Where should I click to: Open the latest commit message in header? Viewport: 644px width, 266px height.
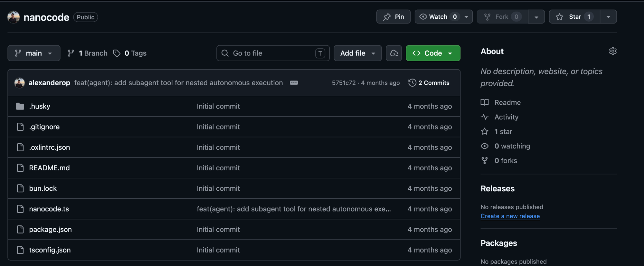[x=178, y=83]
